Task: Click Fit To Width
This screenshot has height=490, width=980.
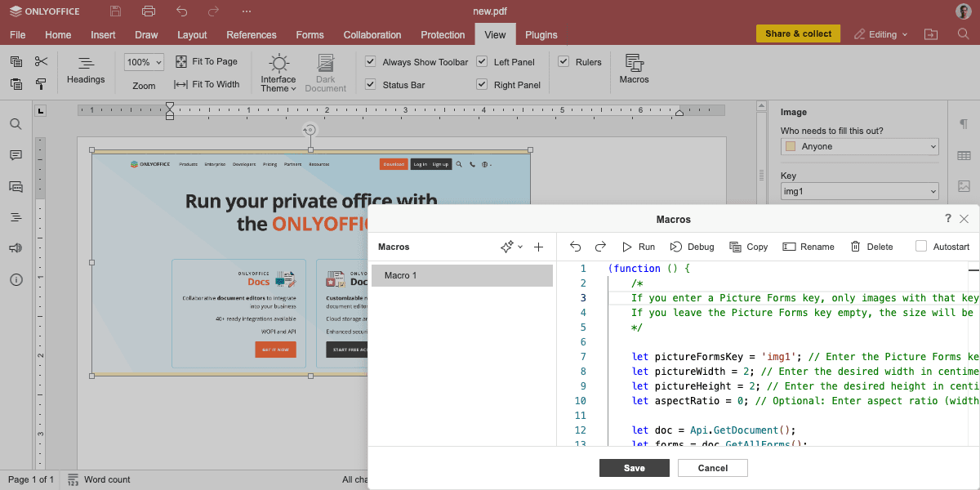Action: click(207, 84)
